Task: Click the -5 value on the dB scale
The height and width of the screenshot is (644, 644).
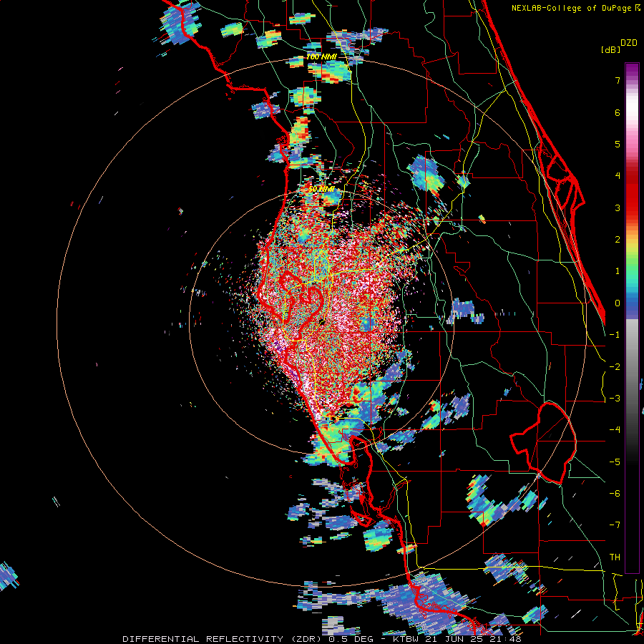Action: (615, 462)
